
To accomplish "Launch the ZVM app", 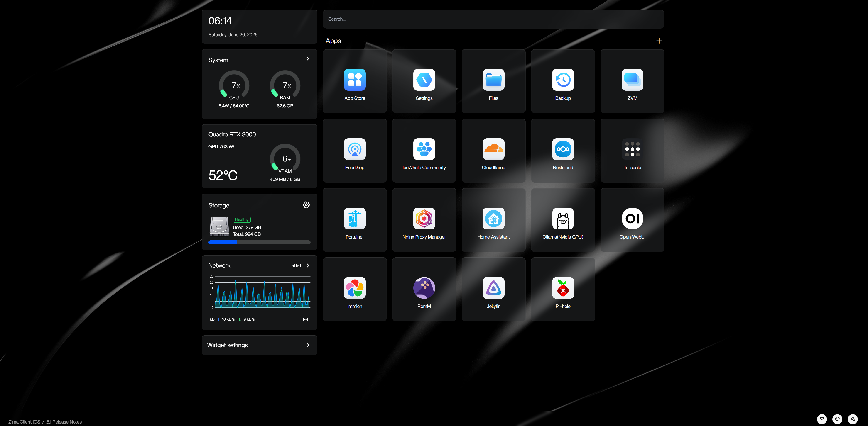I will coord(632,81).
